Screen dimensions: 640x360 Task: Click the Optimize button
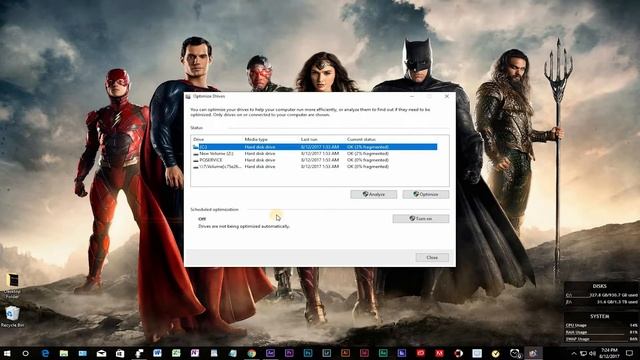426,194
